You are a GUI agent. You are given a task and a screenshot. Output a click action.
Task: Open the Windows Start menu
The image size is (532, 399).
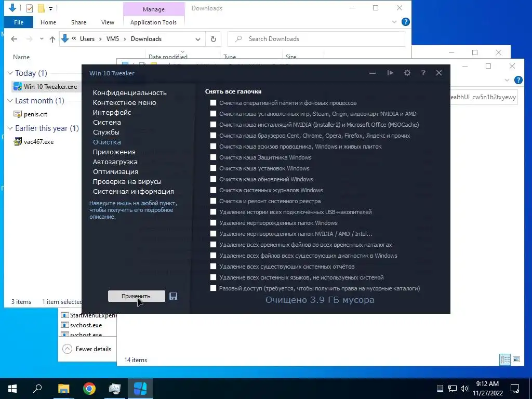(x=12, y=389)
